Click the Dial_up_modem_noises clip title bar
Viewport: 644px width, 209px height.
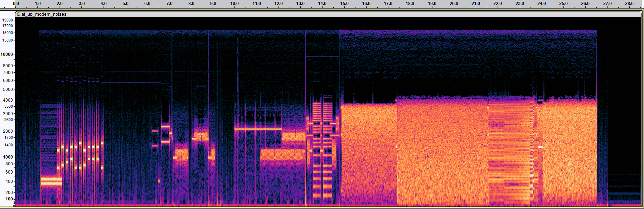coord(42,14)
